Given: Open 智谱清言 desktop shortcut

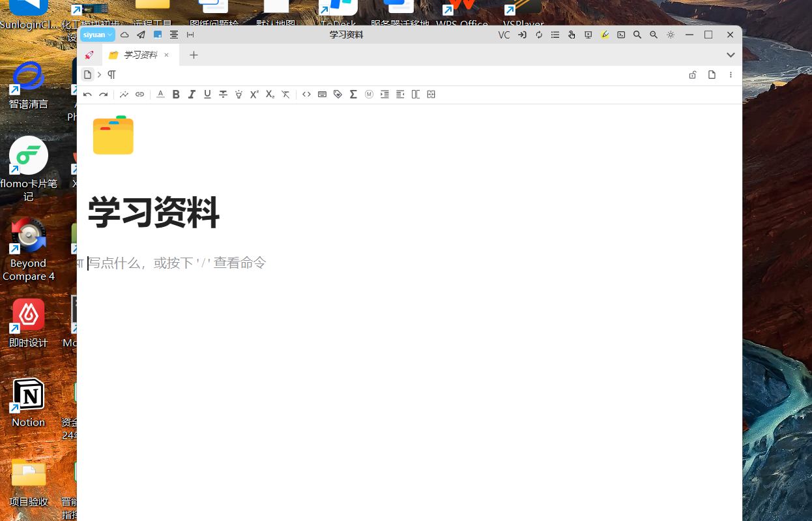Looking at the screenshot, I should pyautogui.click(x=29, y=85).
